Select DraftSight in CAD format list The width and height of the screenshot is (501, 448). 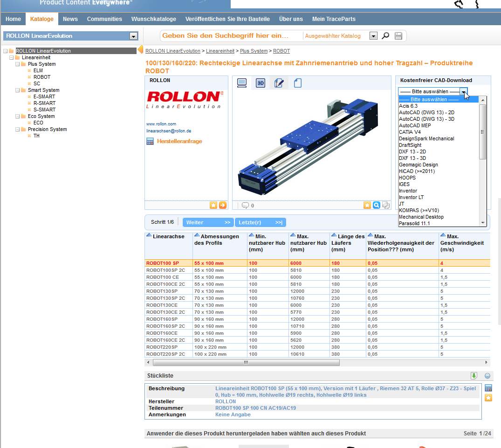439,145
